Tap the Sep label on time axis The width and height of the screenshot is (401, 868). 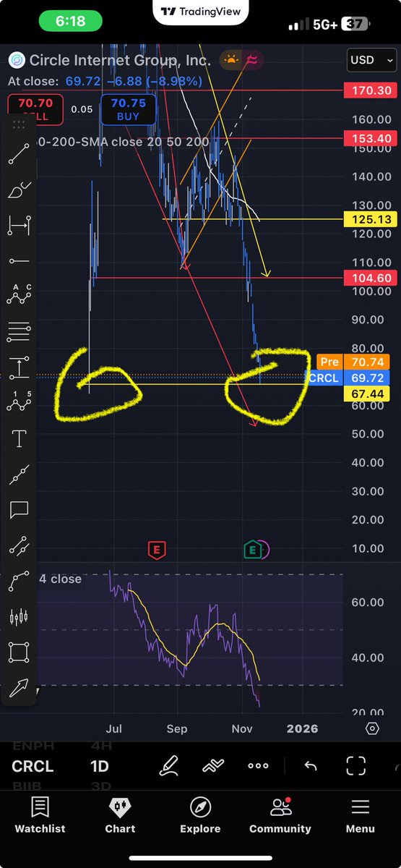click(x=177, y=728)
